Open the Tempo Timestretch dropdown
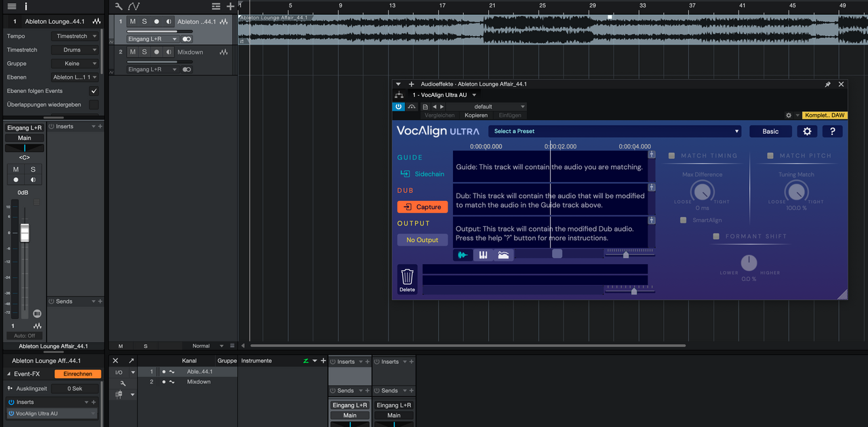This screenshot has height=427, width=868. click(75, 36)
